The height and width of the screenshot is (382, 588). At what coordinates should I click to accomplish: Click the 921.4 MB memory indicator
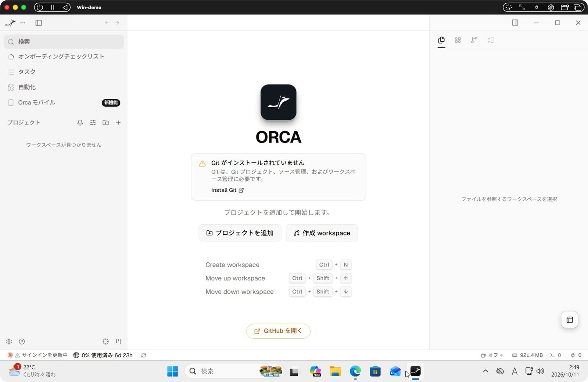click(527, 355)
